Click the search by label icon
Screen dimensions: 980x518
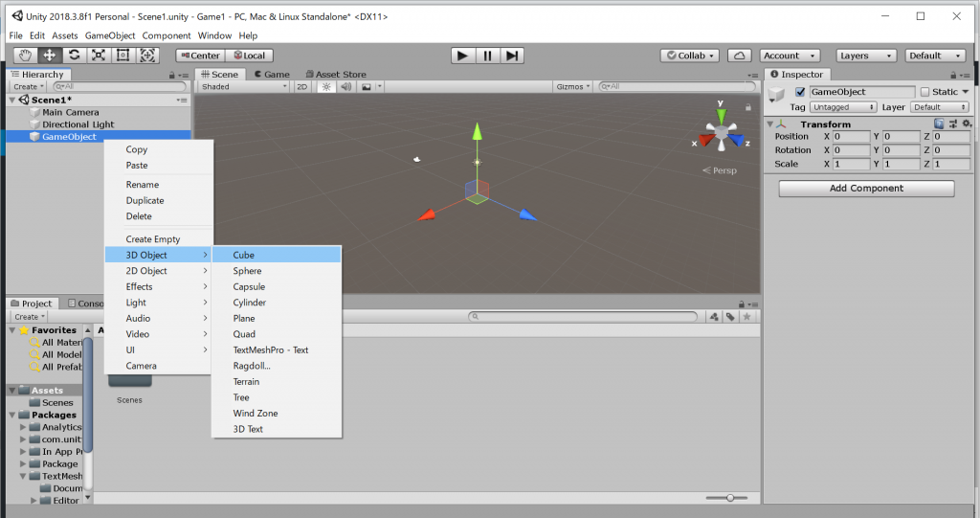pos(730,317)
